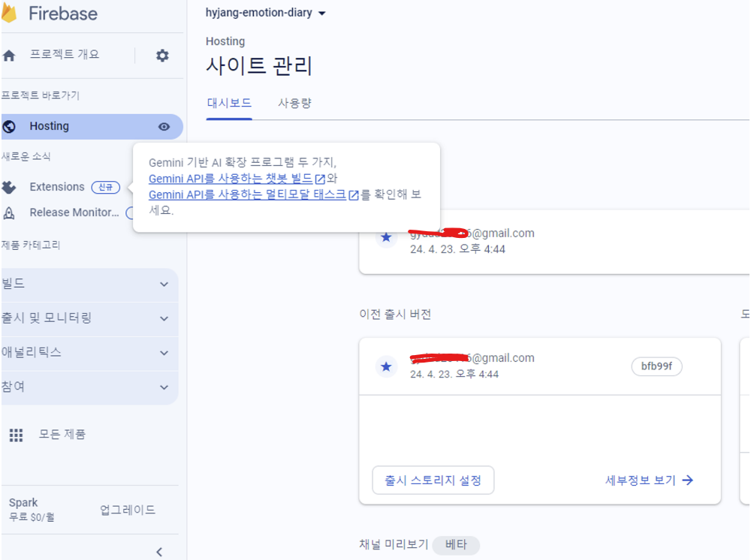
Task: Open the Gemini API 멀티모달 태스크 link
Action: [x=247, y=194]
